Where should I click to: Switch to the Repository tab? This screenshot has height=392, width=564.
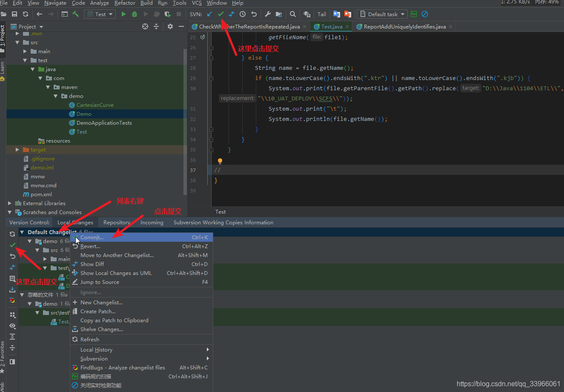[117, 223]
